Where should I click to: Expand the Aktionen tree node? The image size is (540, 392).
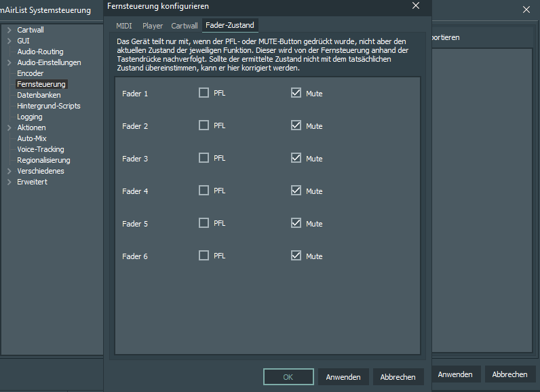pyautogui.click(x=9, y=128)
